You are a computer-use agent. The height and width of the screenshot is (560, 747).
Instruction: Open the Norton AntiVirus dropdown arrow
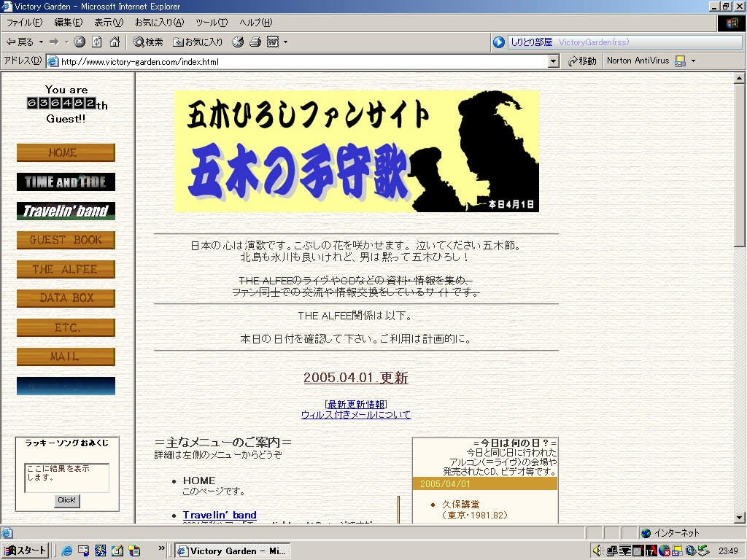693,61
